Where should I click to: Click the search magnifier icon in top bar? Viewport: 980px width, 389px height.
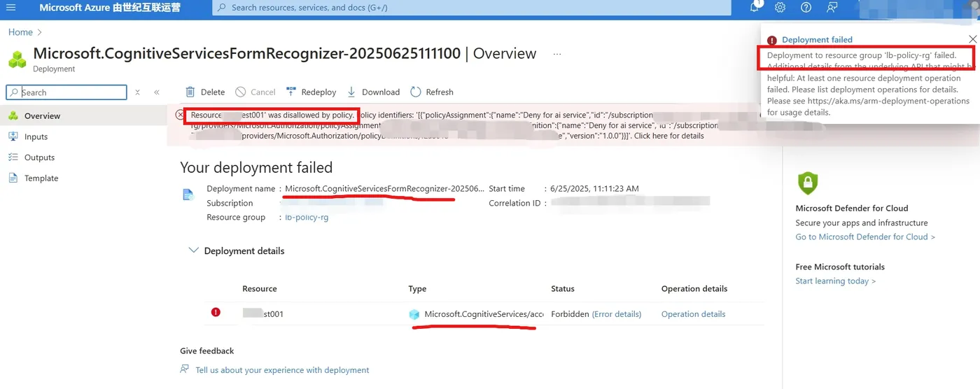point(222,8)
